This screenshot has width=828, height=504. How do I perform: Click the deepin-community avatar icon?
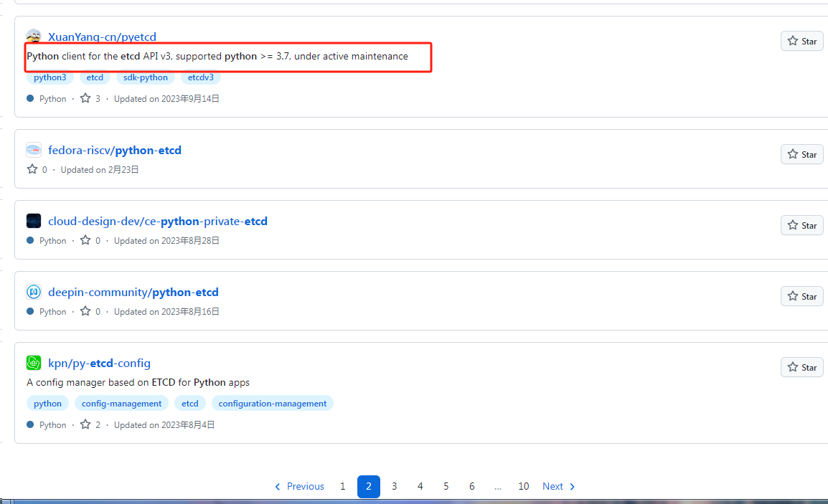tap(34, 293)
